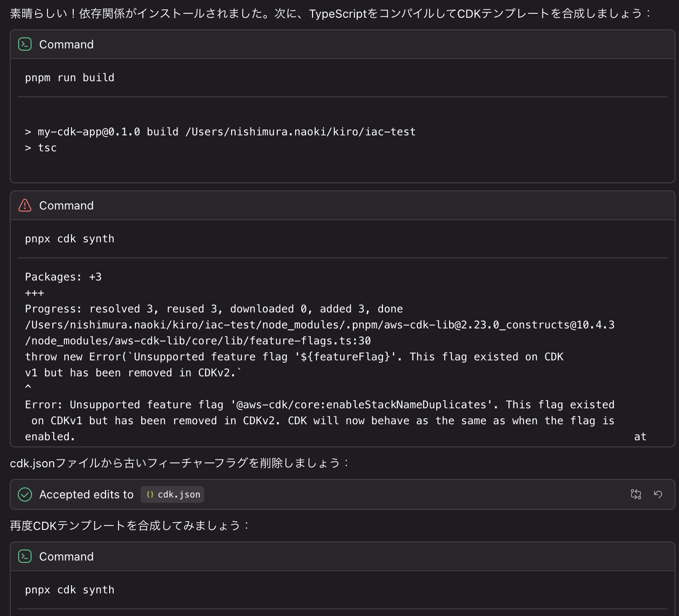Screen dimensions: 679x616
Task: Click the {} icon on the cdk.json badge
Action: click(150, 494)
